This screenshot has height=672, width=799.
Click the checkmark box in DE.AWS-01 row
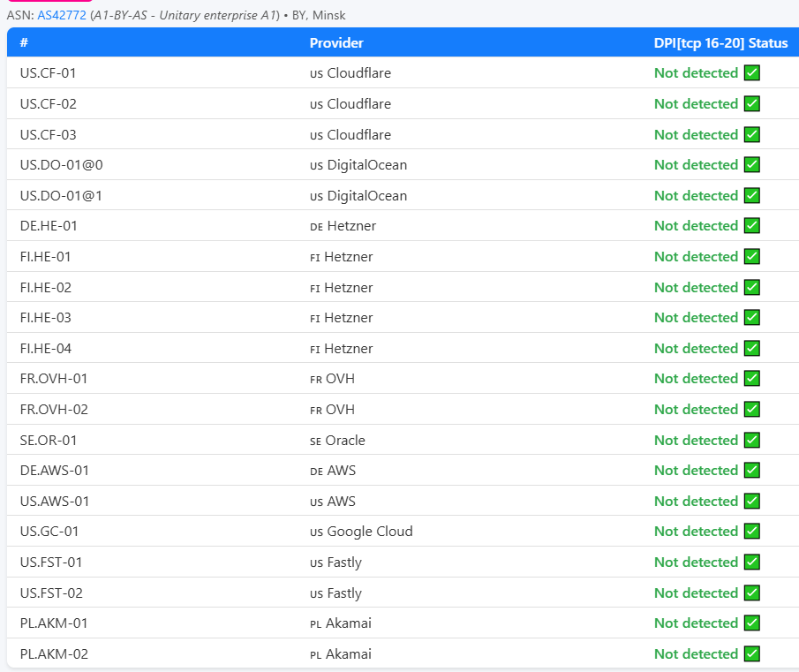752,471
